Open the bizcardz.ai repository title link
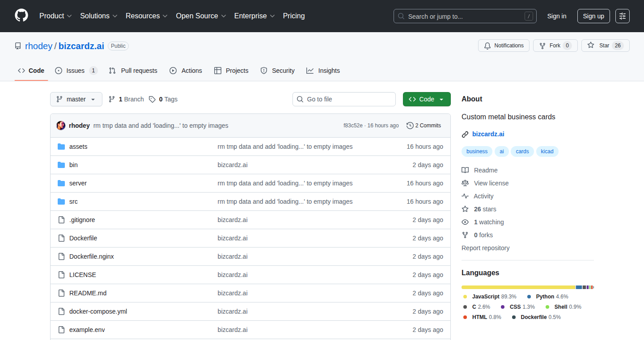This screenshot has width=644, height=340. point(81,46)
